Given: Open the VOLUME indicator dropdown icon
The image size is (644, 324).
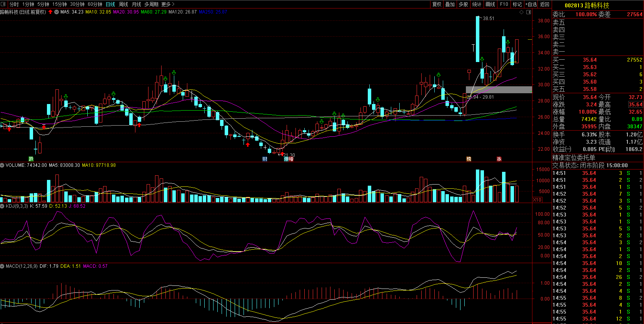Looking at the screenshot, I should click(x=2, y=165).
